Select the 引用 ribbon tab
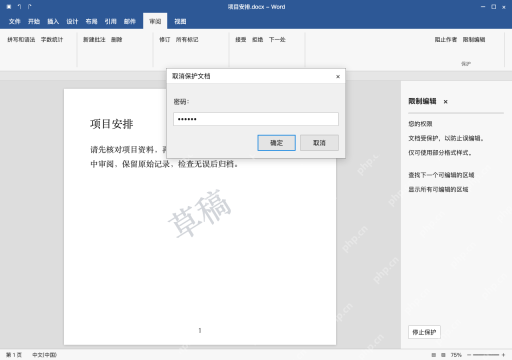Viewport: 512px width, 360px height. (x=111, y=22)
